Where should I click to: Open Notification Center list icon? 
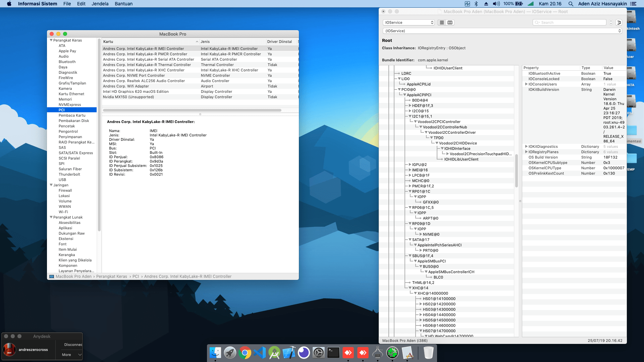pos(633,4)
